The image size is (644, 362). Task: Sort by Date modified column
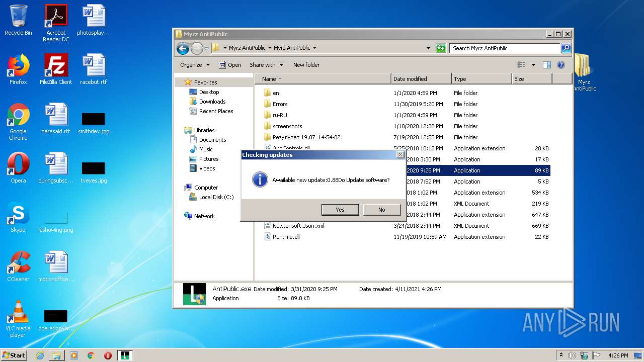click(x=421, y=79)
